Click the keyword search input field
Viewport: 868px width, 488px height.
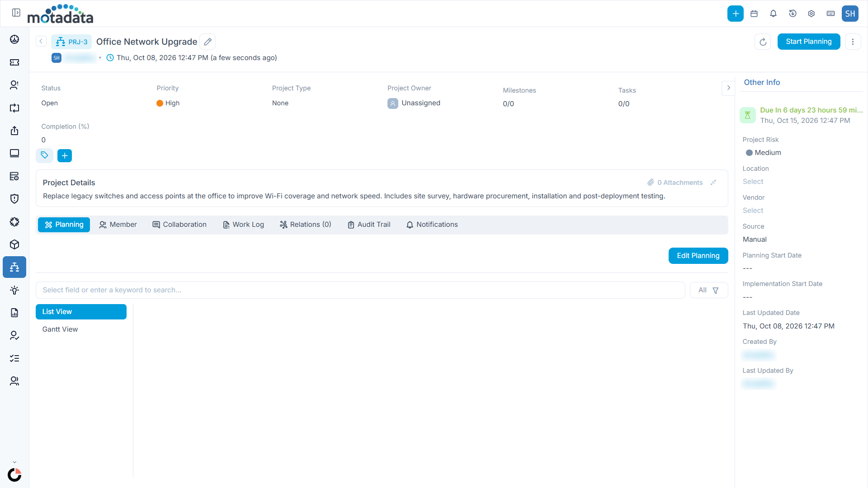click(360, 290)
